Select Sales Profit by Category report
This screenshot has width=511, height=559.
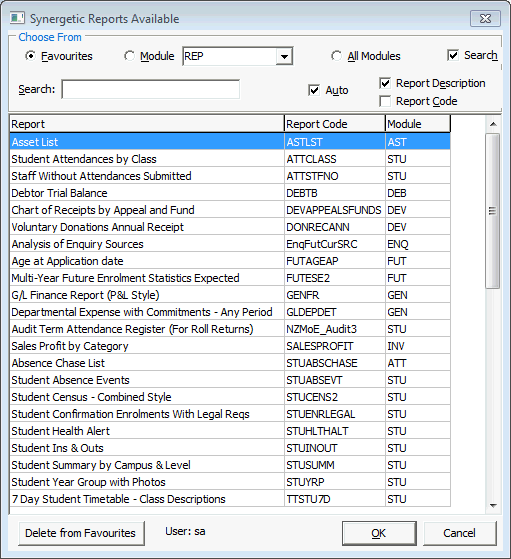[230, 346]
